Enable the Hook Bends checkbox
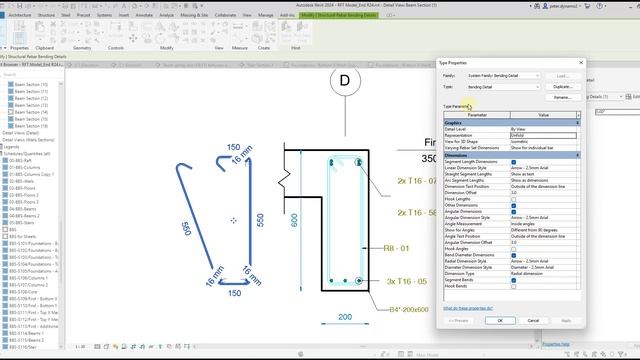This screenshot has height=360, width=640. tap(513, 286)
